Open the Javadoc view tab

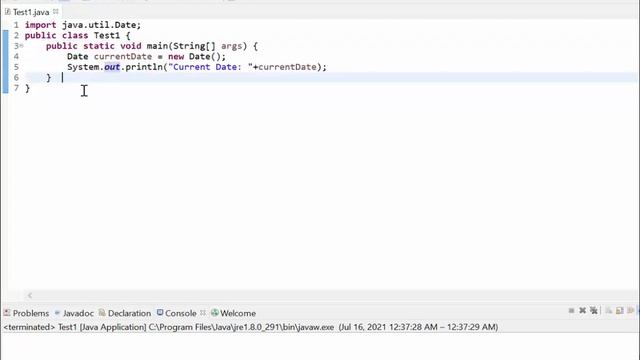(x=74, y=313)
